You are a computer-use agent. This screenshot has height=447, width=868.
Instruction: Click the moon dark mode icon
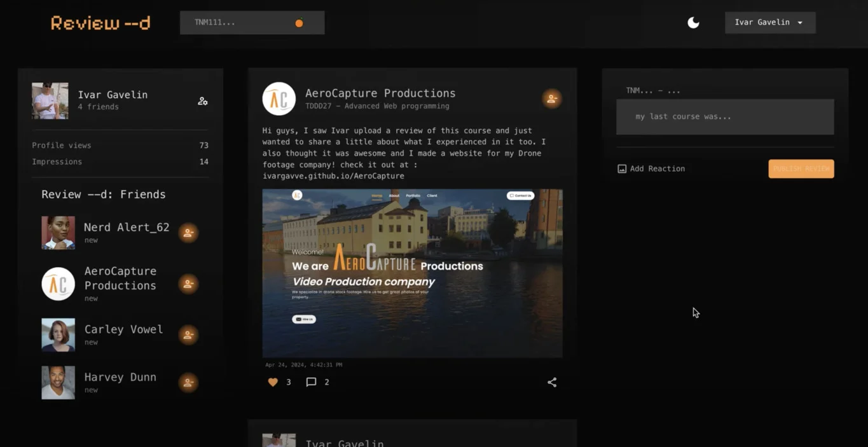coord(693,22)
